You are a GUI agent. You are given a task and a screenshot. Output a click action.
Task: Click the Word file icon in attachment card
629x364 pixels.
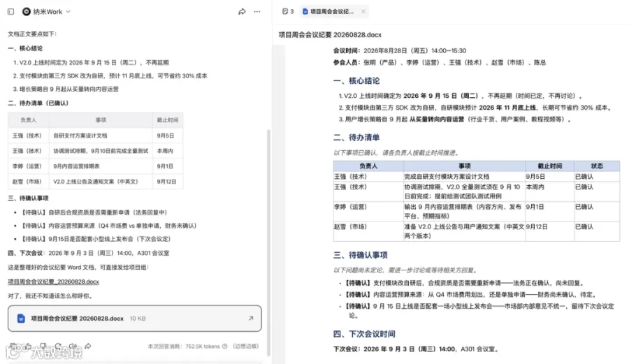21,319
